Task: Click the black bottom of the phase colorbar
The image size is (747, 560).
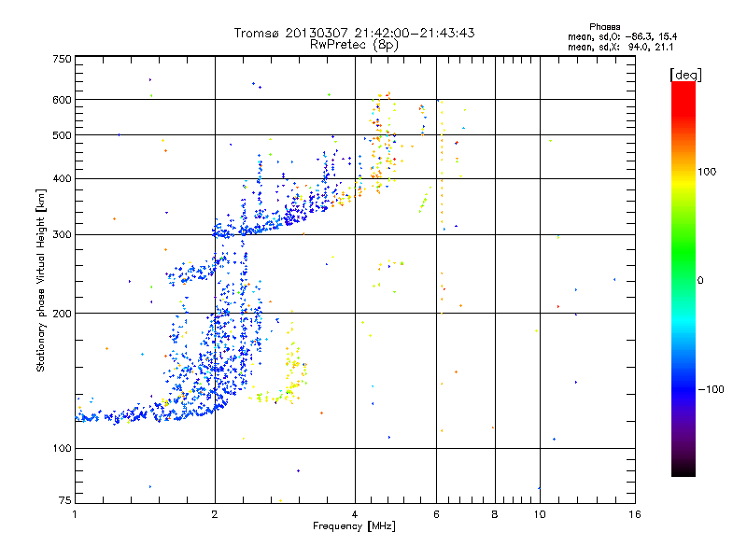Action: [x=684, y=468]
